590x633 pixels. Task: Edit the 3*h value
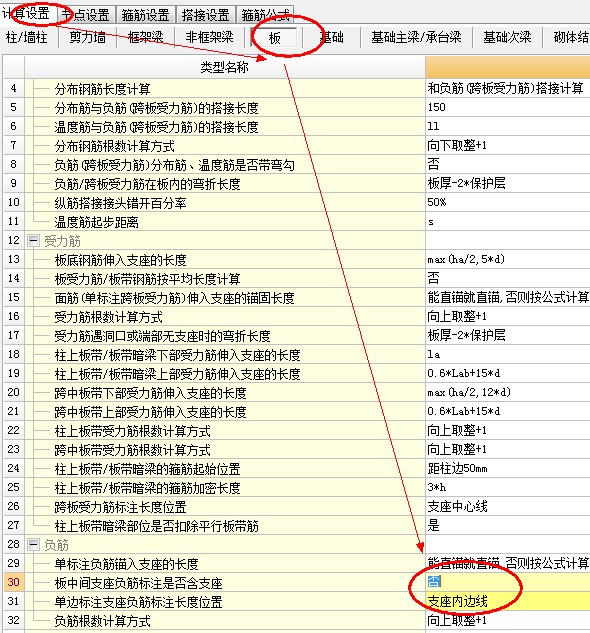pos(508,488)
